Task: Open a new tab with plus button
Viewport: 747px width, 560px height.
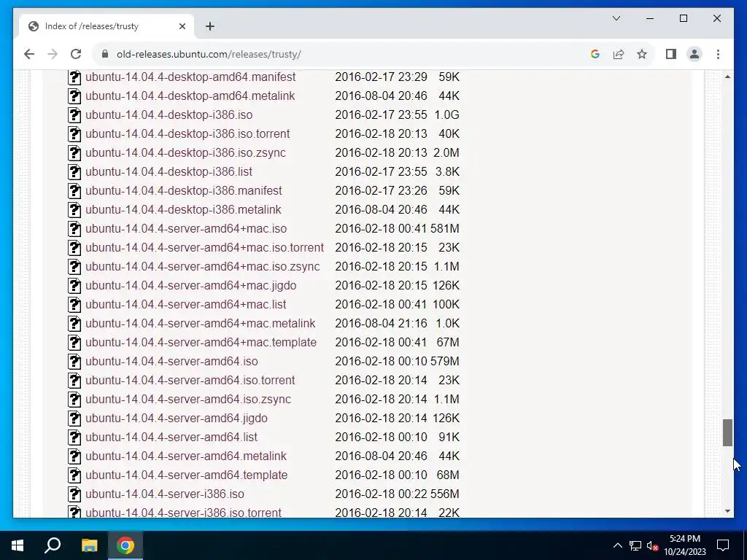Action: point(209,26)
